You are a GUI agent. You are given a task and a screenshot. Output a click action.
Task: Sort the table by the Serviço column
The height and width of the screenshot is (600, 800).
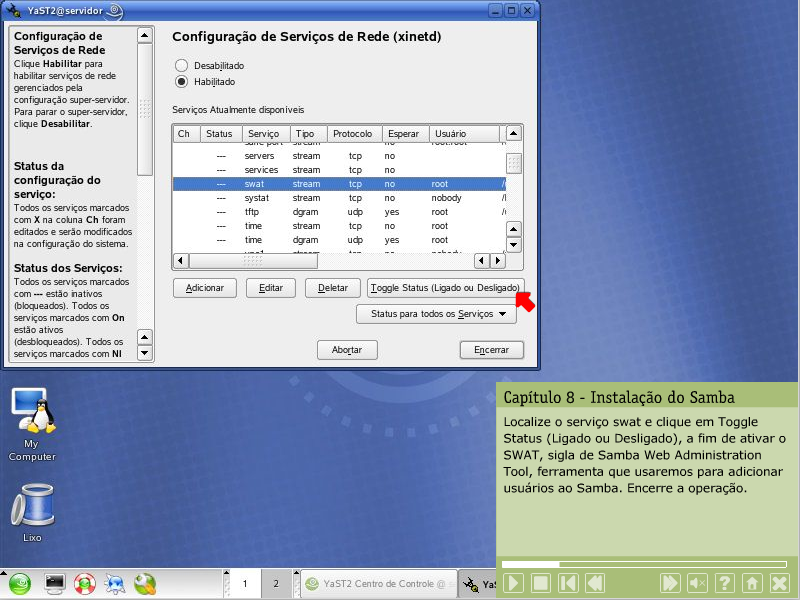tap(264, 133)
